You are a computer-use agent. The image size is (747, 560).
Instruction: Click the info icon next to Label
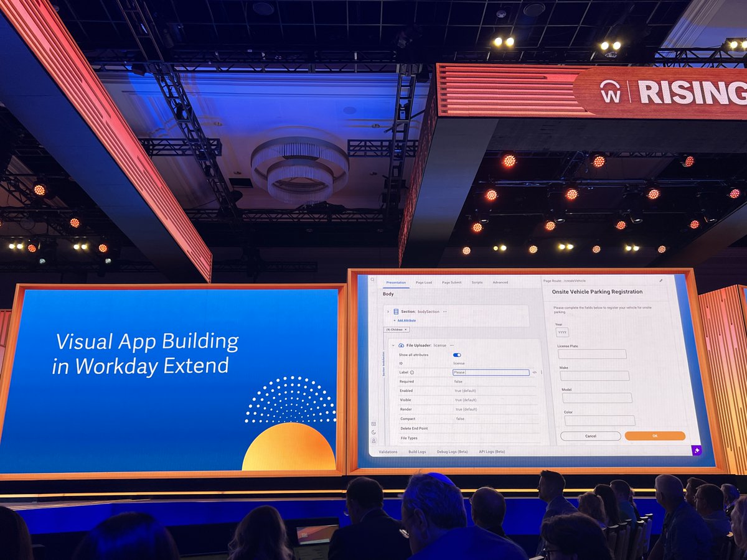[x=413, y=373]
